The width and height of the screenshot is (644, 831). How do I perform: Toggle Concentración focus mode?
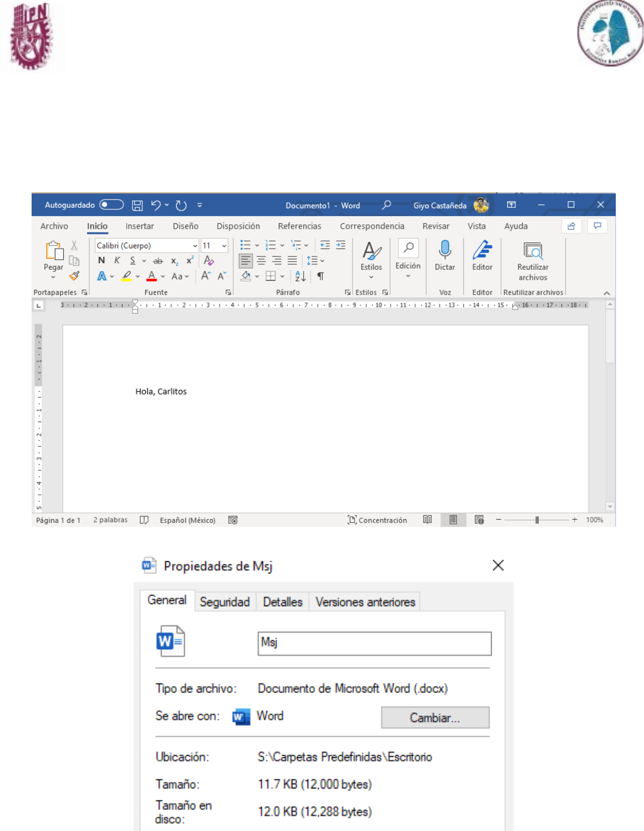pyautogui.click(x=377, y=520)
